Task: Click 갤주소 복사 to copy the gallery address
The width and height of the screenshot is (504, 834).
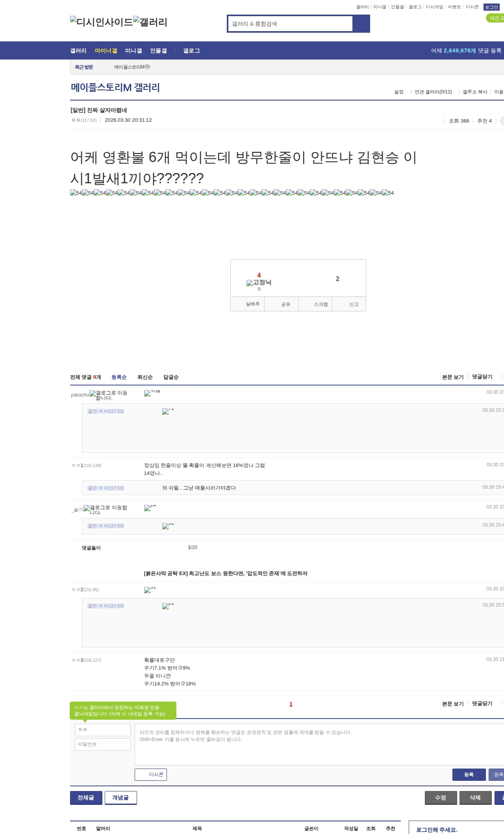Action: (x=475, y=92)
